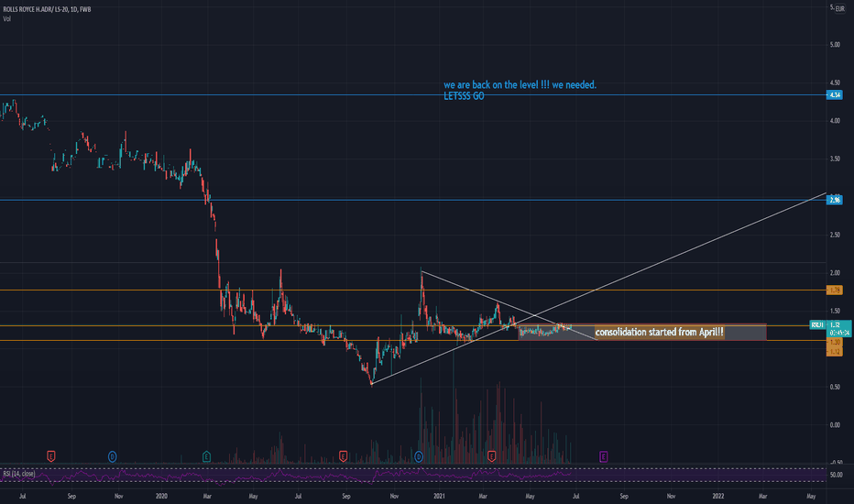This screenshot has height=504, width=854.
Task: Select the 'we are back on the level' annotation
Action: (x=520, y=84)
